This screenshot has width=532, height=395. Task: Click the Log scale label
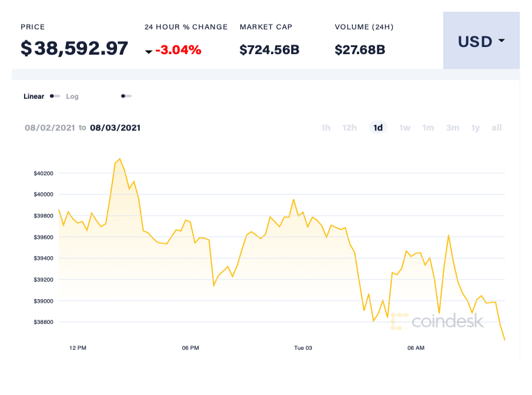tap(72, 96)
